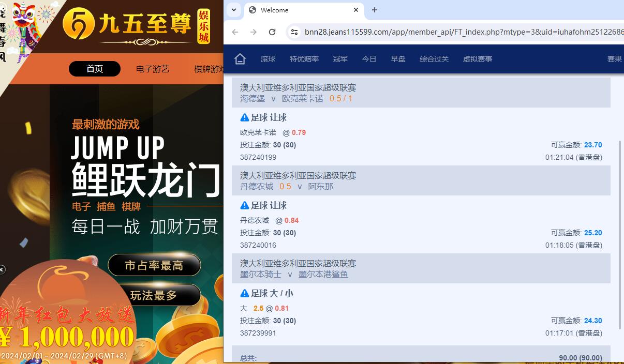
Task: Click odds value 0.84 for 丹德农城
Action: click(x=292, y=220)
